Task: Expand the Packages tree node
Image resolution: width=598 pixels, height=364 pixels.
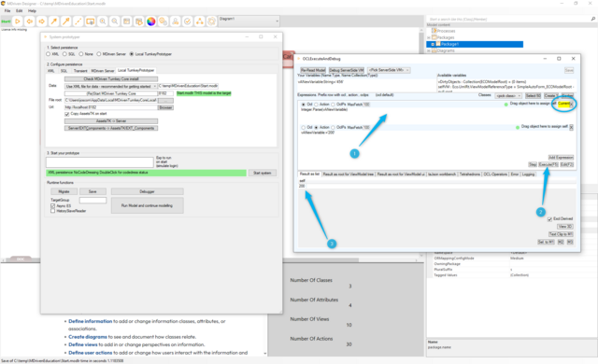Action: coord(429,37)
